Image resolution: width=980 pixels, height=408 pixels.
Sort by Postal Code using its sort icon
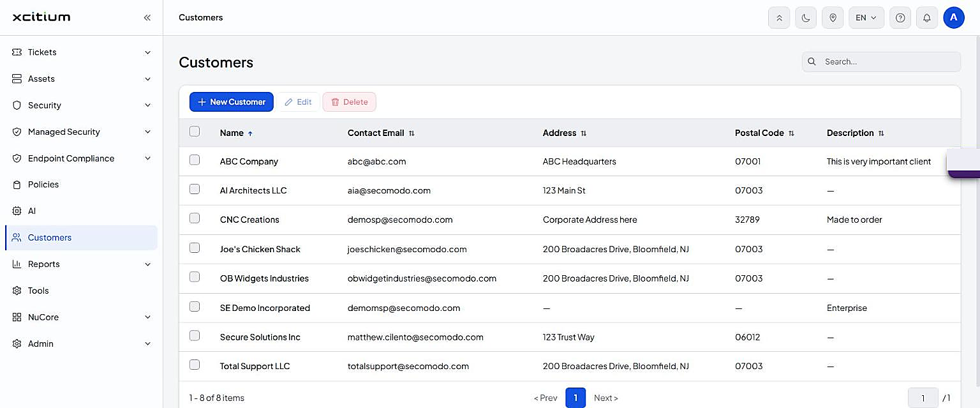pos(791,133)
